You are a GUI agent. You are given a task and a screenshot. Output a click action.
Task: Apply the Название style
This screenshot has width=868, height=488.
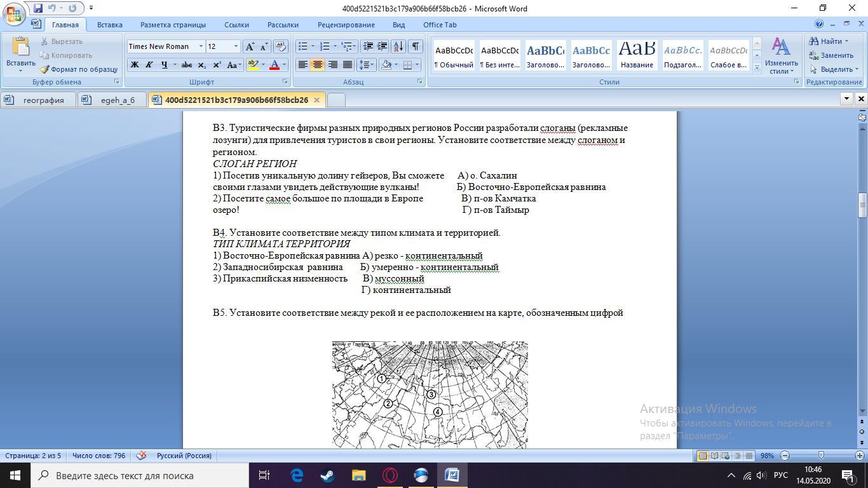click(x=637, y=56)
